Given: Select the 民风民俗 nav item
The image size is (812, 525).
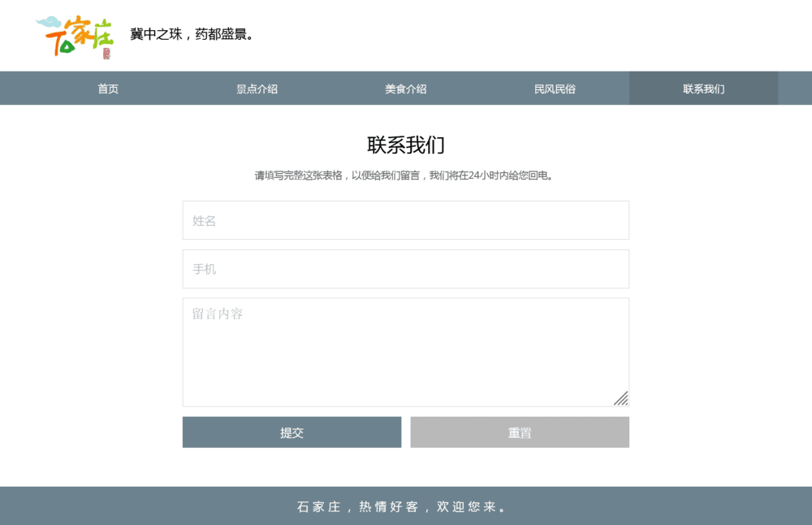Looking at the screenshot, I should coord(555,89).
